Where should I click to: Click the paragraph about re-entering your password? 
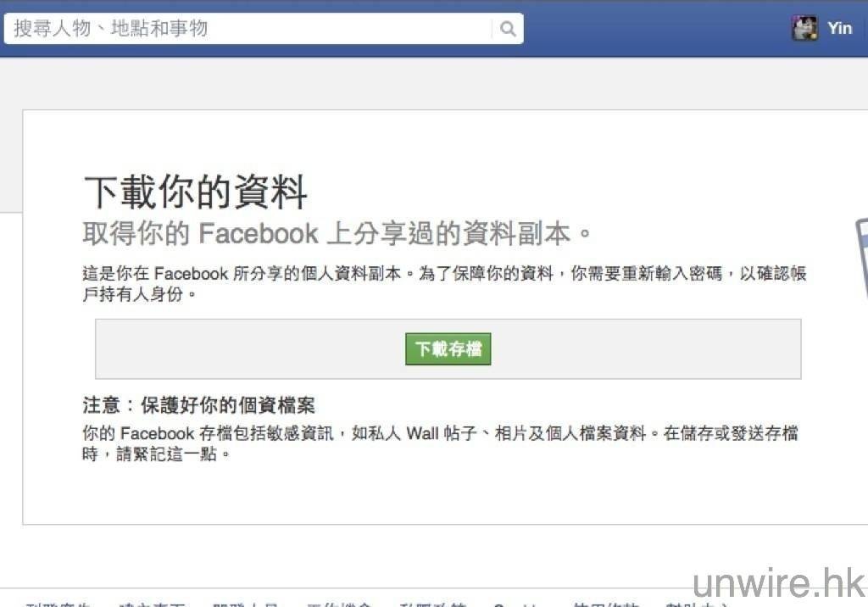[444, 283]
